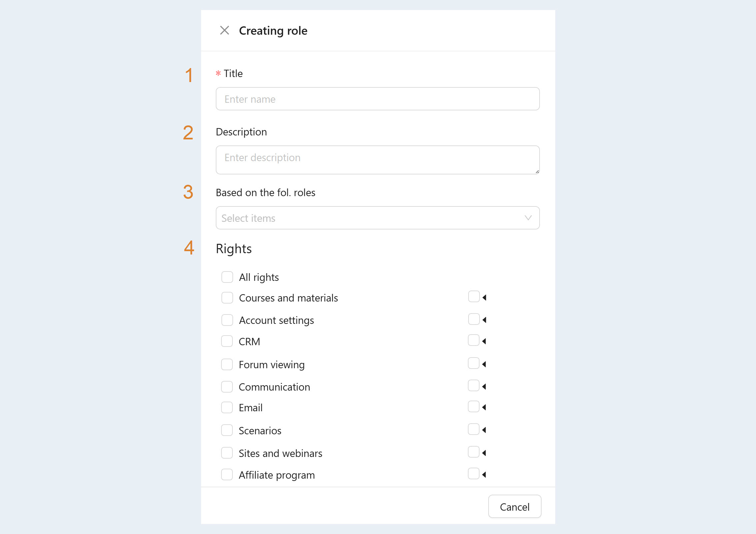Click the Cancel button

point(515,506)
